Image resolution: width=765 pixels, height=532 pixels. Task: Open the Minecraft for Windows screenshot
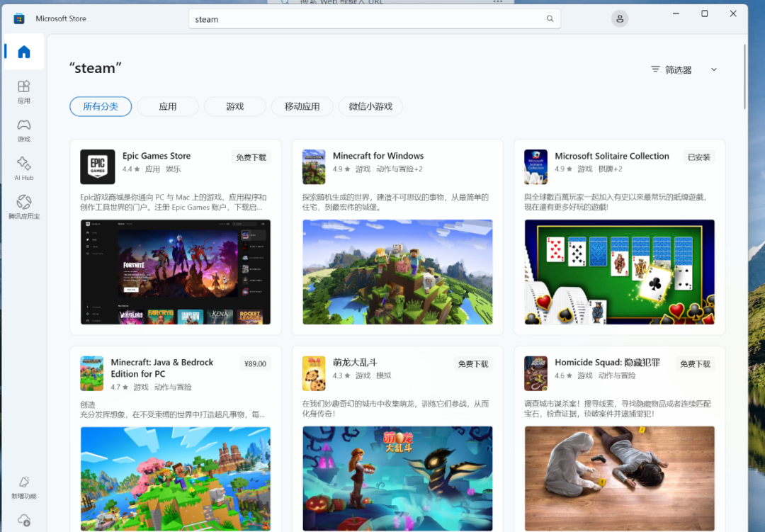397,272
